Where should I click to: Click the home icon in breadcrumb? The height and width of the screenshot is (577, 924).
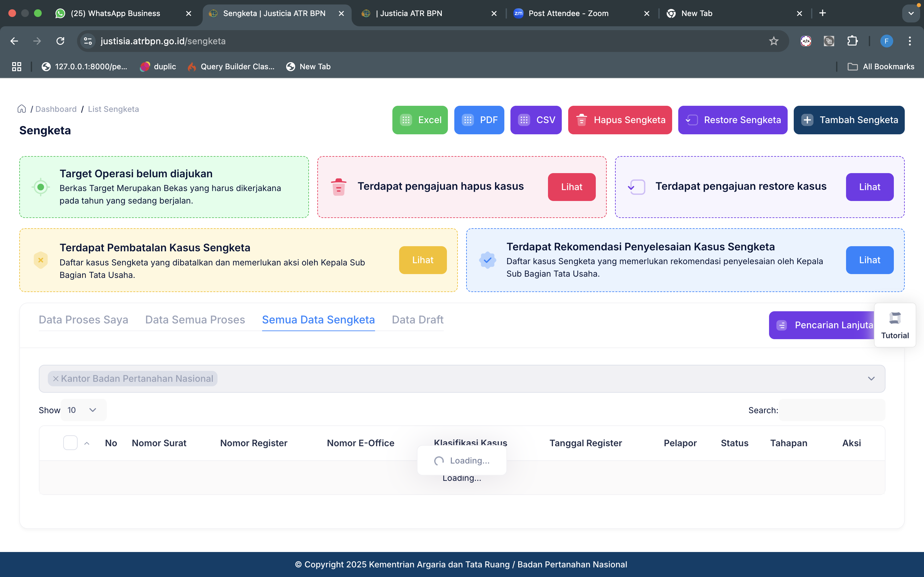[22, 109]
